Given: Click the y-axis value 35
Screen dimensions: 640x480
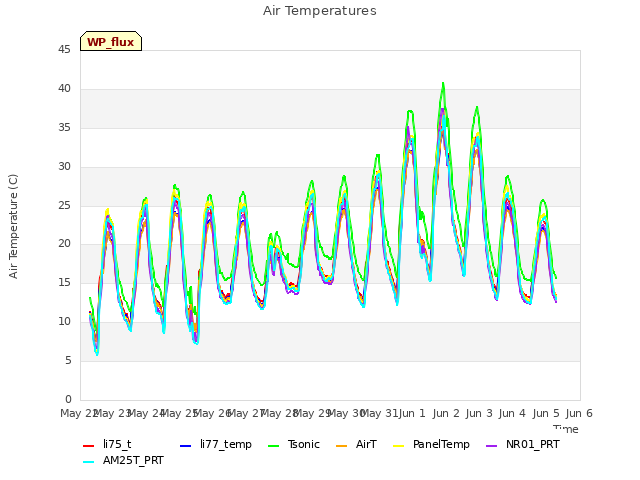Looking at the screenshot, I should pyautogui.click(x=64, y=128).
